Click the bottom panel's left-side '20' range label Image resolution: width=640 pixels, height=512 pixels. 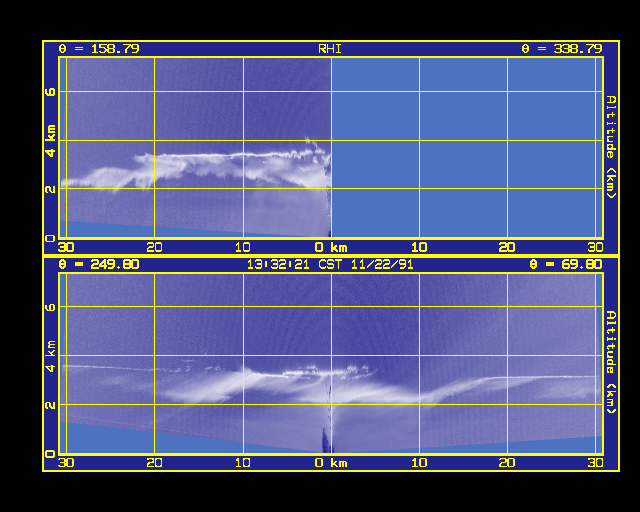click(154, 463)
